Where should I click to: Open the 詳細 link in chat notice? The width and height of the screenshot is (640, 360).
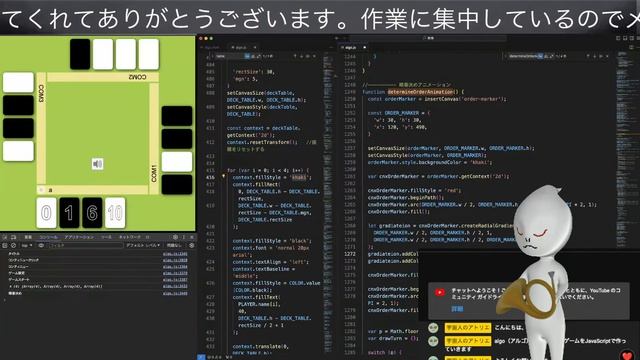[457, 309]
